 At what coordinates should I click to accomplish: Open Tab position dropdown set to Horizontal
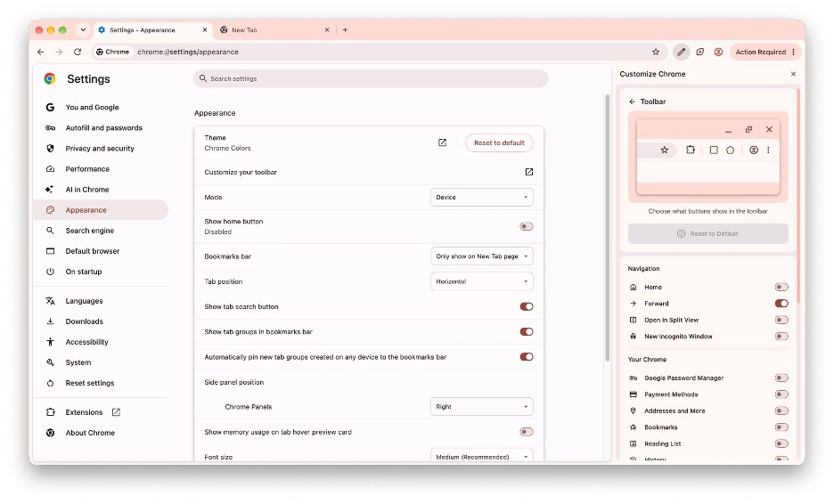(481, 281)
